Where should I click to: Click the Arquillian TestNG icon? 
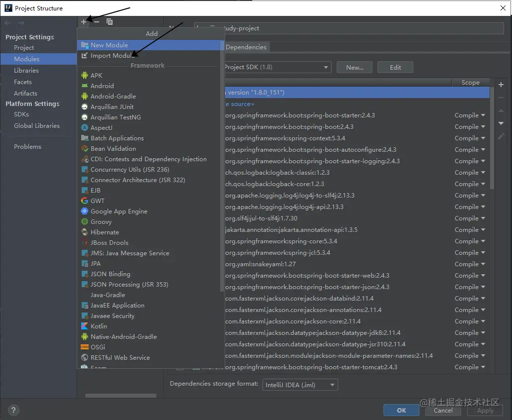coord(85,117)
